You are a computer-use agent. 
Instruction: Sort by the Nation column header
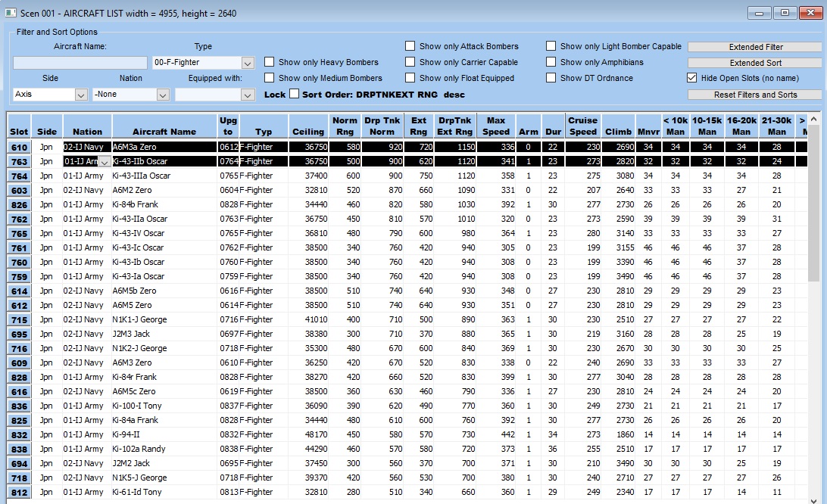pos(88,126)
